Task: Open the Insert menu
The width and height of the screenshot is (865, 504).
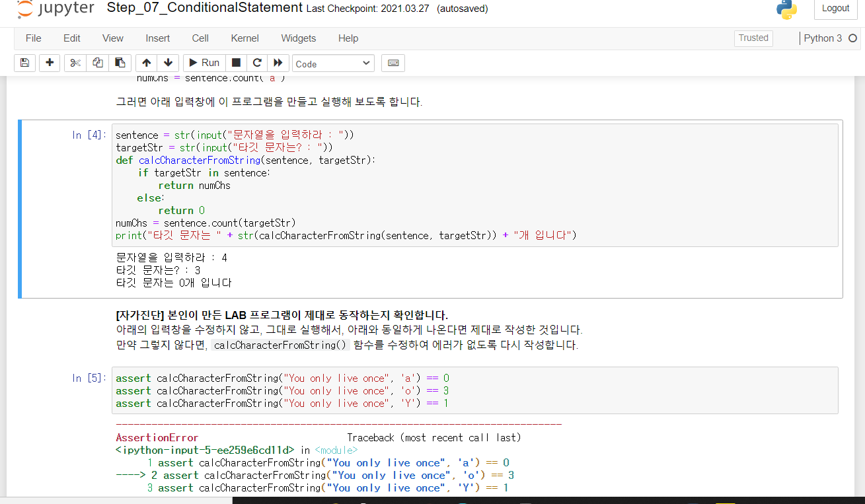Action: coord(157,38)
